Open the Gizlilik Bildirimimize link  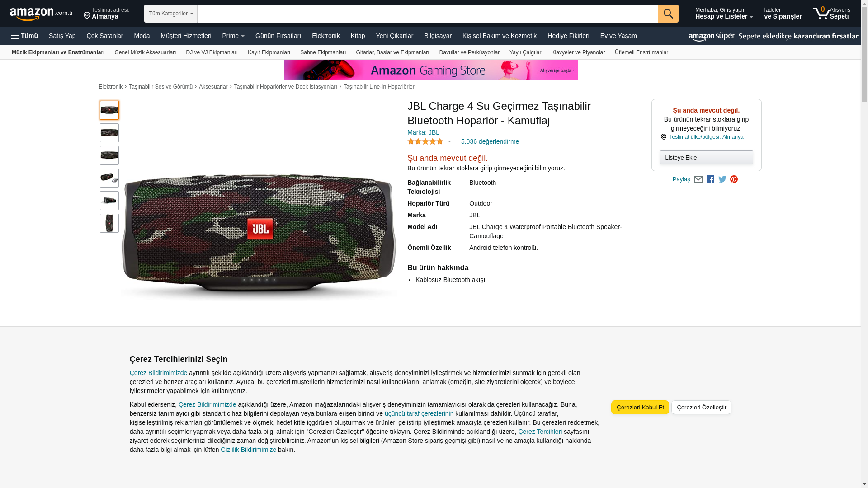[248, 450]
